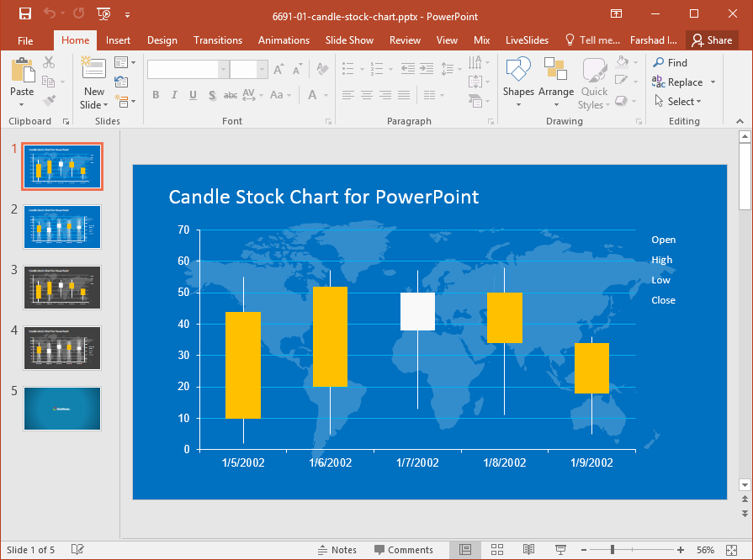Switch to Slide Sorter view
The height and width of the screenshot is (560, 753).
pyautogui.click(x=496, y=550)
